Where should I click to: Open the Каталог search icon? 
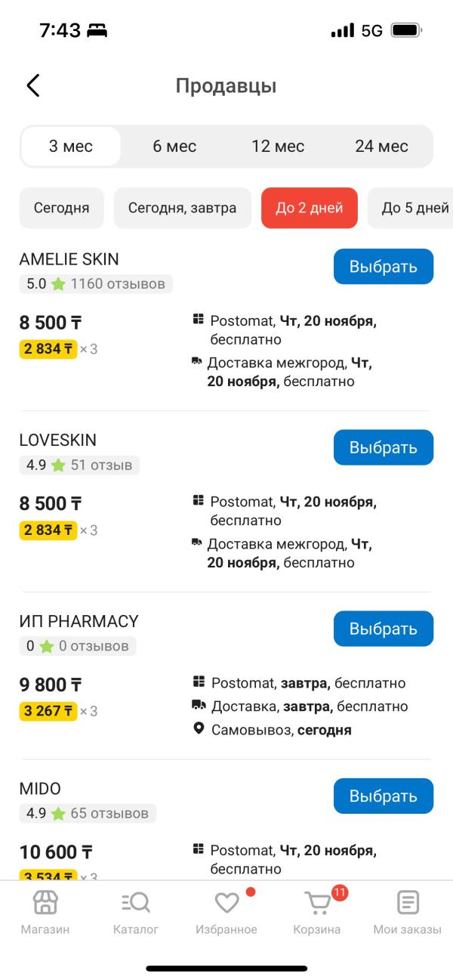136,902
